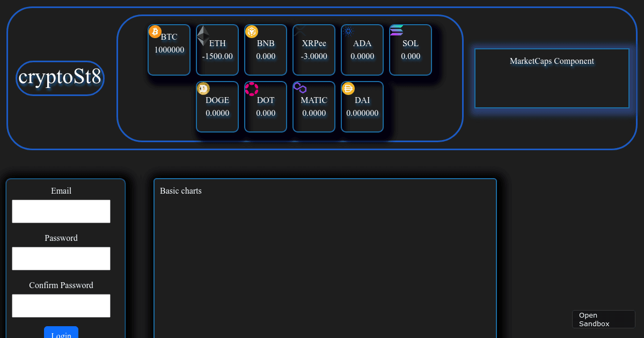This screenshot has height=338, width=644.
Task: Select the ETH card showing -1500.00
Action: coord(217,56)
